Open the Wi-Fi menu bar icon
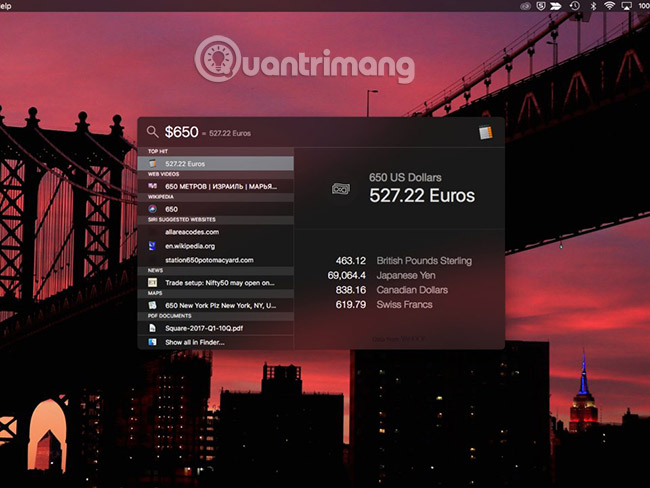The image size is (650, 488). click(x=609, y=5)
